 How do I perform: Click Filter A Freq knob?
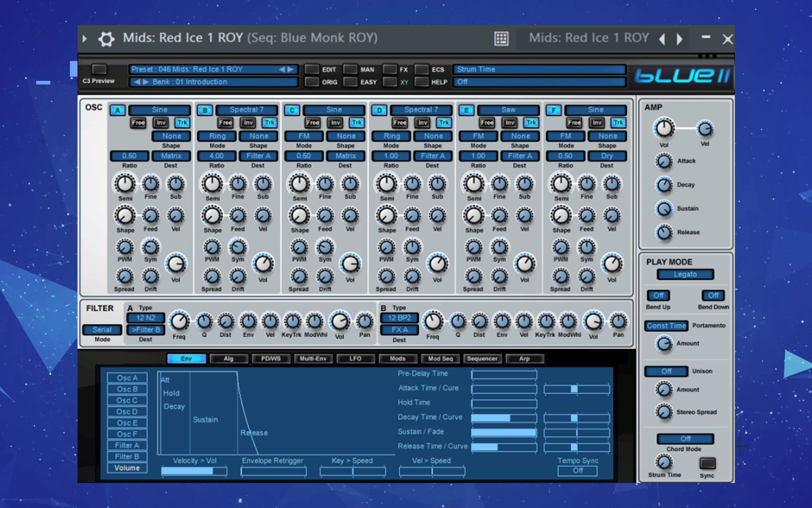coord(179,321)
